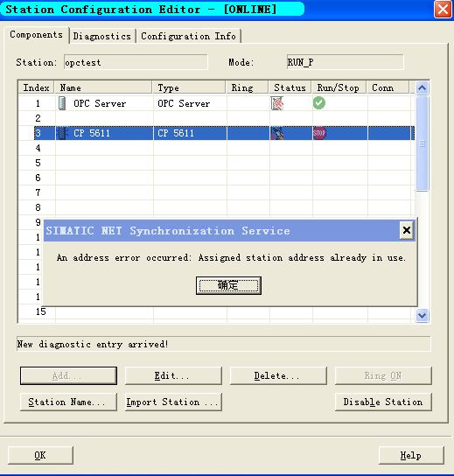Switch to the Components tab
Screen dimensions: 454x476
point(36,35)
